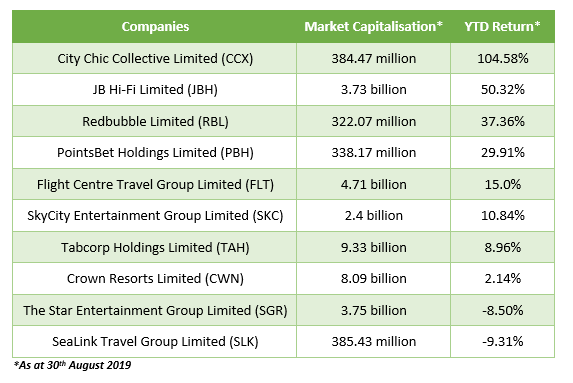This screenshot has height=383, width=573.
Task: Click the Market Capitalisation column header
Action: click(373, 27)
